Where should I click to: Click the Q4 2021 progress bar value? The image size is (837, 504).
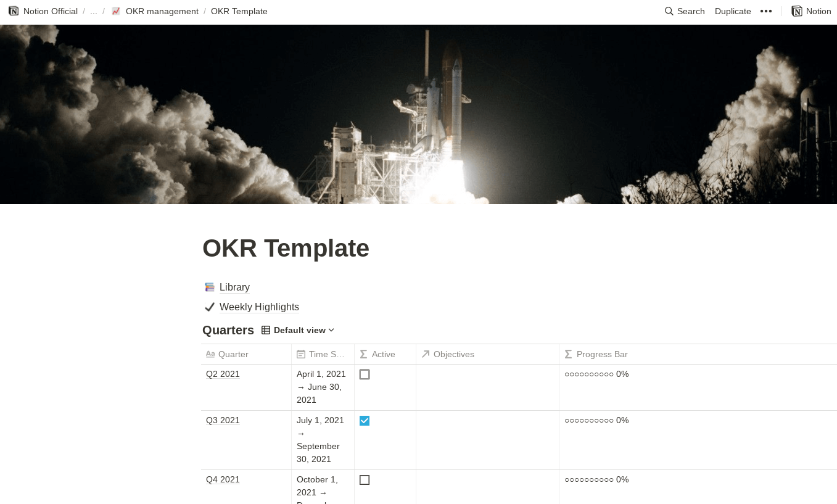tap(596, 480)
